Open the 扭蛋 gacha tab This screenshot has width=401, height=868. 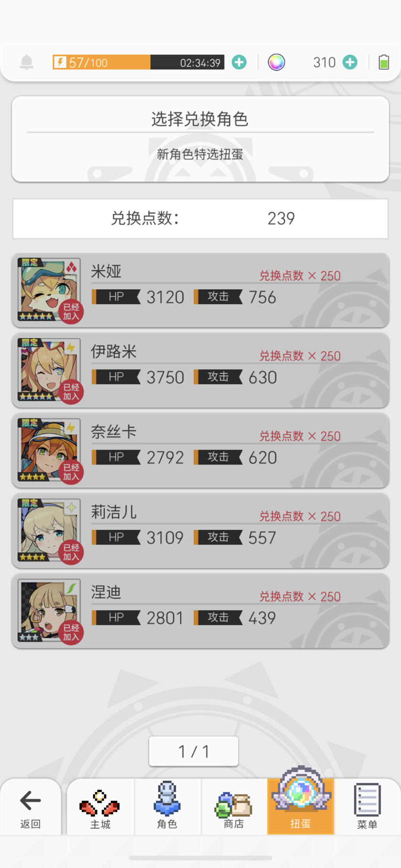(301, 807)
